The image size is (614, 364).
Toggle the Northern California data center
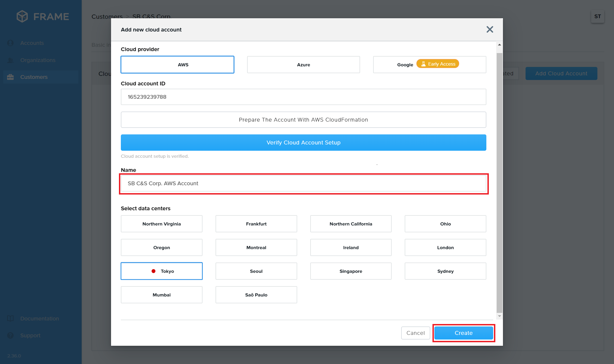pos(351,224)
